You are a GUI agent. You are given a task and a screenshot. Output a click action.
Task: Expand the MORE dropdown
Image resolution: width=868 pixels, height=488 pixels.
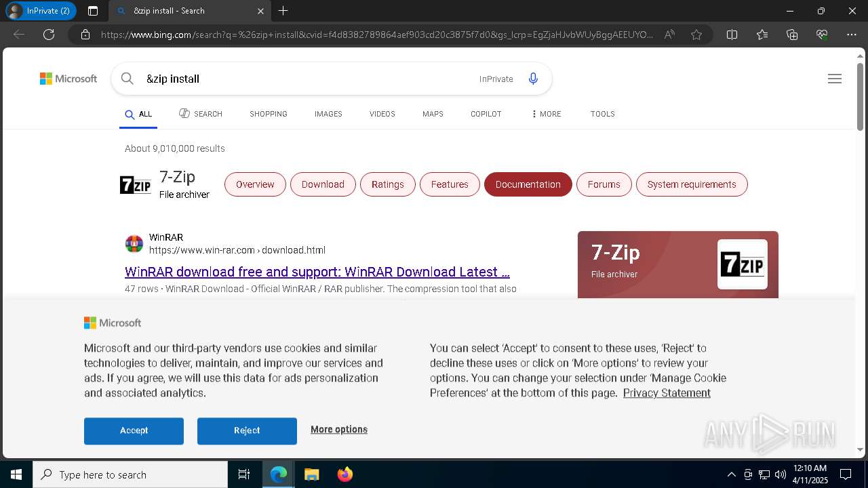coord(547,114)
